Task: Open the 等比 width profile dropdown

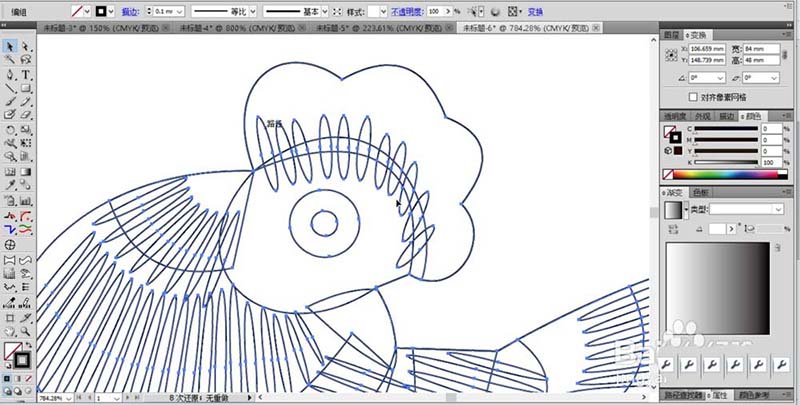Action: click(x=252, y=11)
